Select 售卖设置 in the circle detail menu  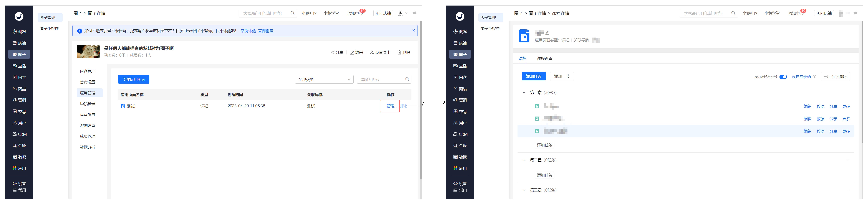(88, 82)
